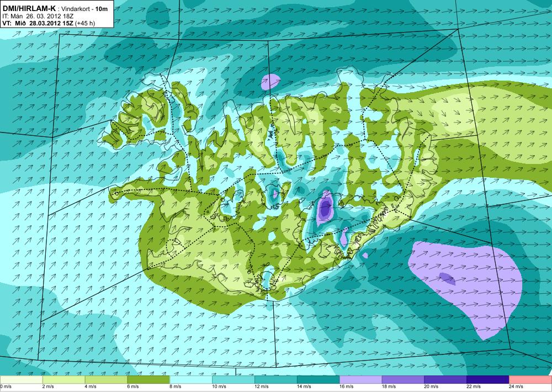This screenshot has width=552, height=392.
Task: Click the "20 m/s" legend label
Action: (431, 386)
